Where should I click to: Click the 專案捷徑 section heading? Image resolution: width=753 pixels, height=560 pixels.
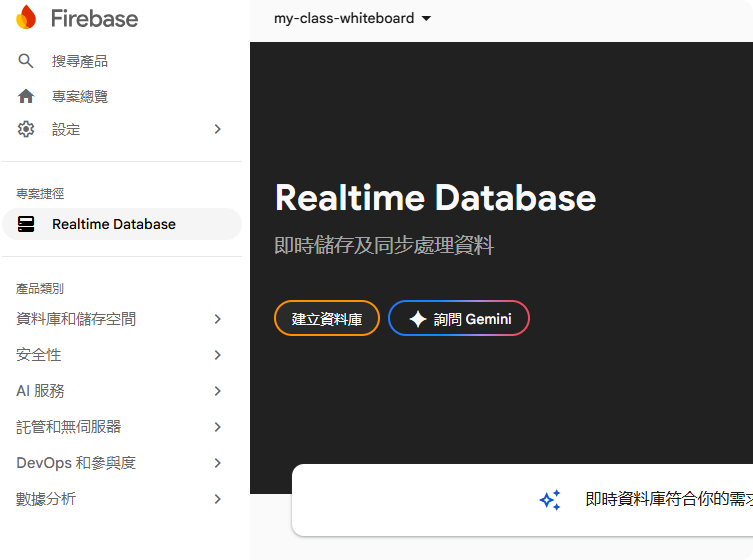tap(40, 194)
